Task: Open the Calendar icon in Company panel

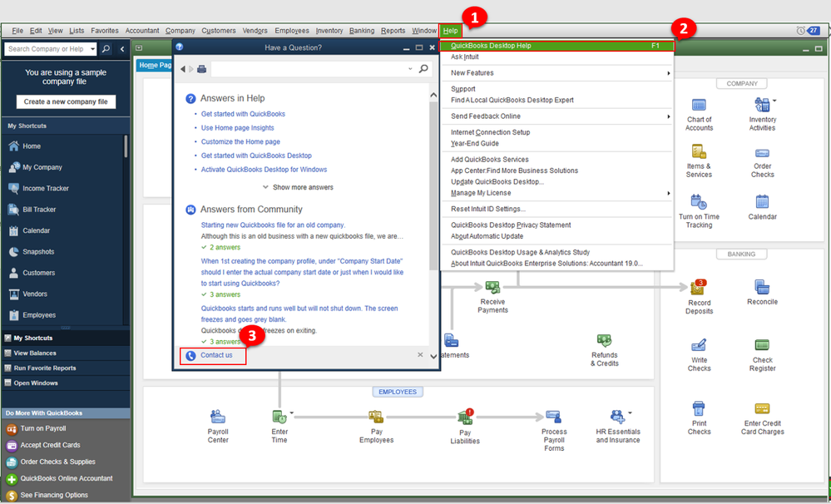Action: point(762,202)
